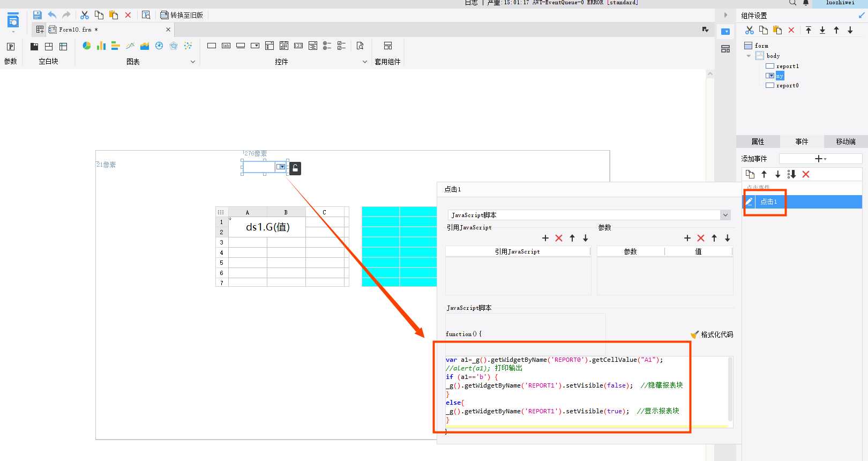Select 点击1 event entry

[802, 202]
